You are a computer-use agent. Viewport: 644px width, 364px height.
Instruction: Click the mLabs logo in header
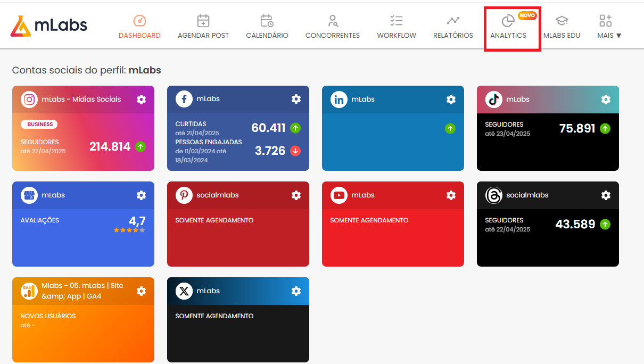coord(48,26)
